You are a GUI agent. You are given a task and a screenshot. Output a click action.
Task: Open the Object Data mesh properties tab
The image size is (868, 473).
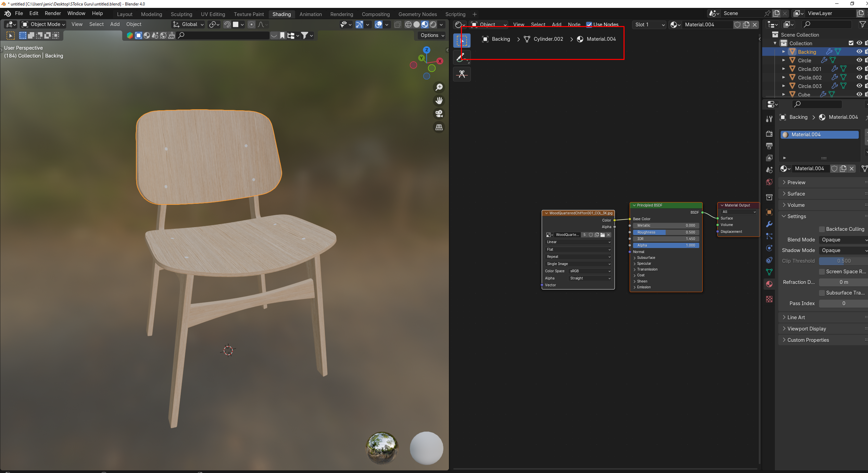tap(769, 272)
